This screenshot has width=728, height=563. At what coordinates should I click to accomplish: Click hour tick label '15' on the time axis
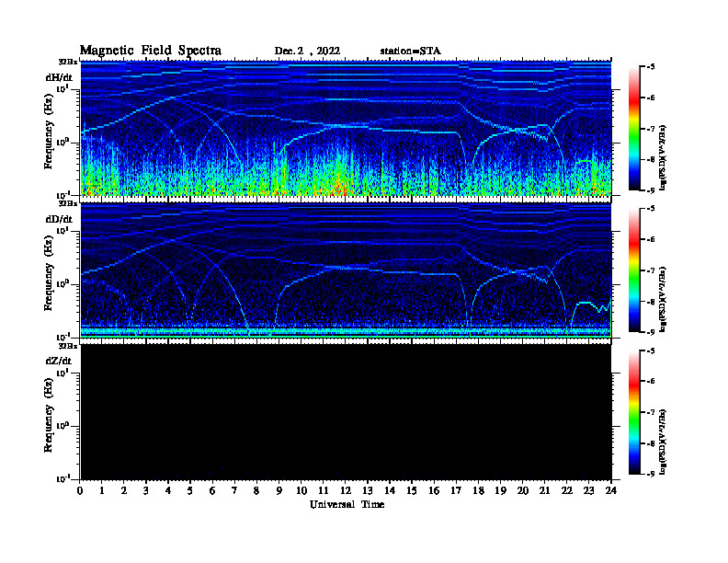(x=412, y=491)
